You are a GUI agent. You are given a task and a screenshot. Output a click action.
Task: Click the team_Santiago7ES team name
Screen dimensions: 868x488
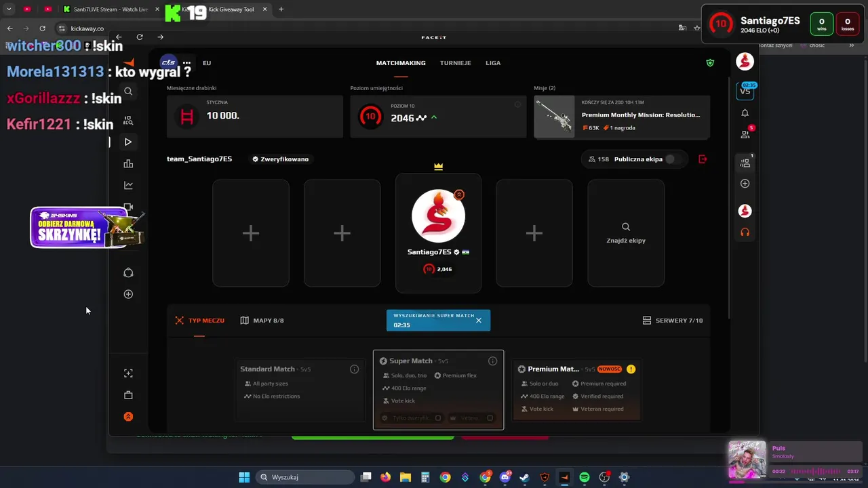(x=199, y=159)
